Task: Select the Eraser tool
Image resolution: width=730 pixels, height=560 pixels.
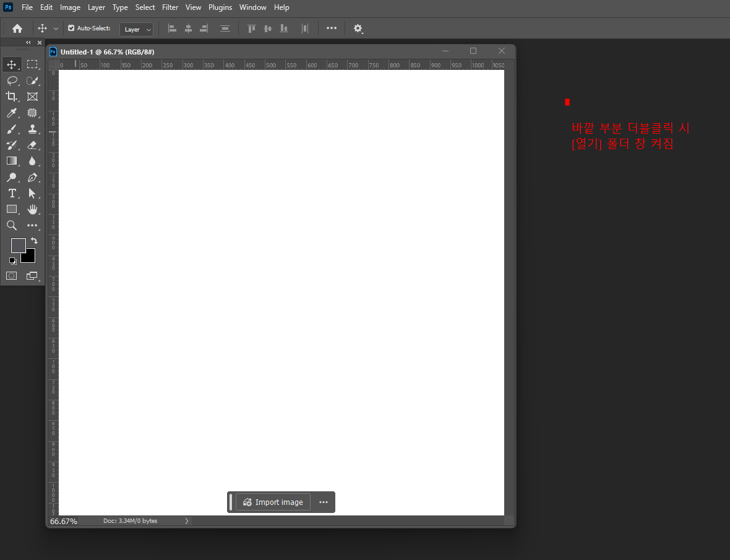Action: pyautogui.click(x=32, y=145)
